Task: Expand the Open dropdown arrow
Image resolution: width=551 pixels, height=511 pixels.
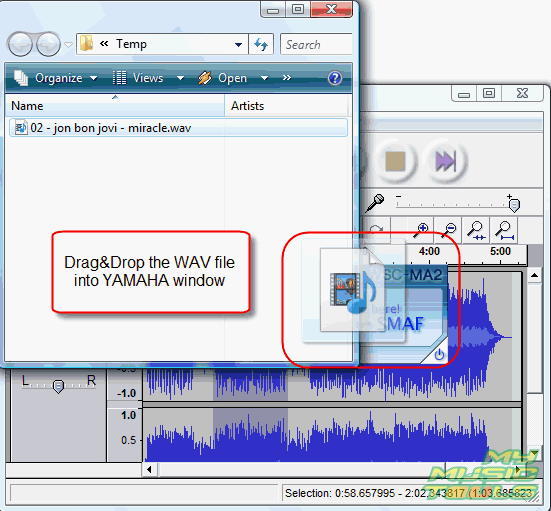Action: (x=265, y=78)
